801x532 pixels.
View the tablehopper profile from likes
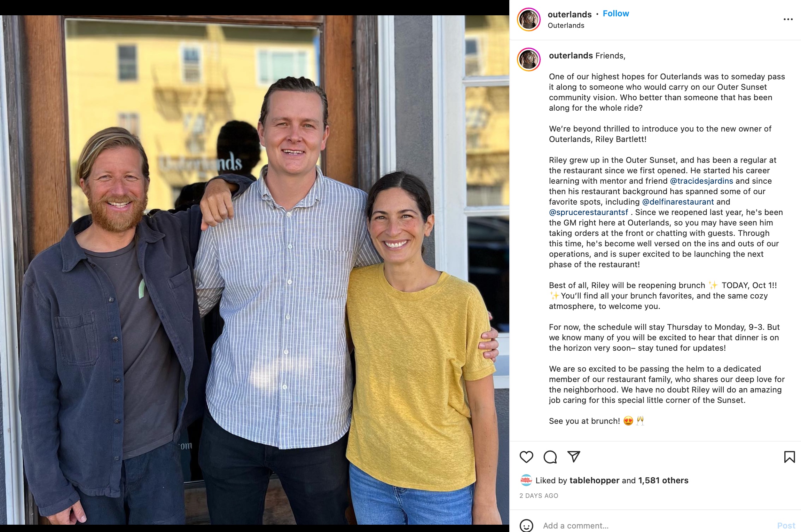click(x=594, y=481)
